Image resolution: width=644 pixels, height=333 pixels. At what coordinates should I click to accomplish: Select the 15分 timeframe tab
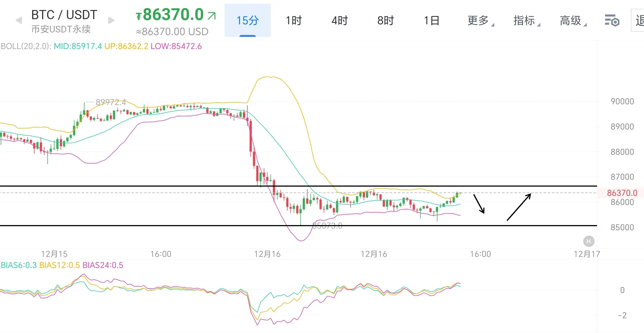(x=248, y=21)
